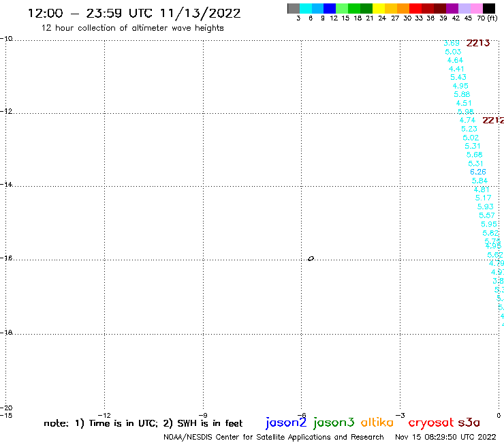The width and height of the screenshot is (504, 443).
Task: Select the altika satellite label
Action: (377, 422)
